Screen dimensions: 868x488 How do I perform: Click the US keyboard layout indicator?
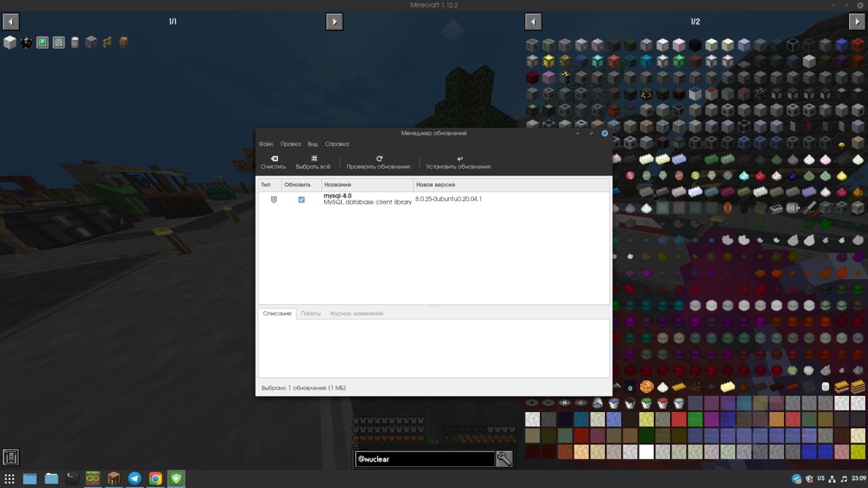point(821,479)
